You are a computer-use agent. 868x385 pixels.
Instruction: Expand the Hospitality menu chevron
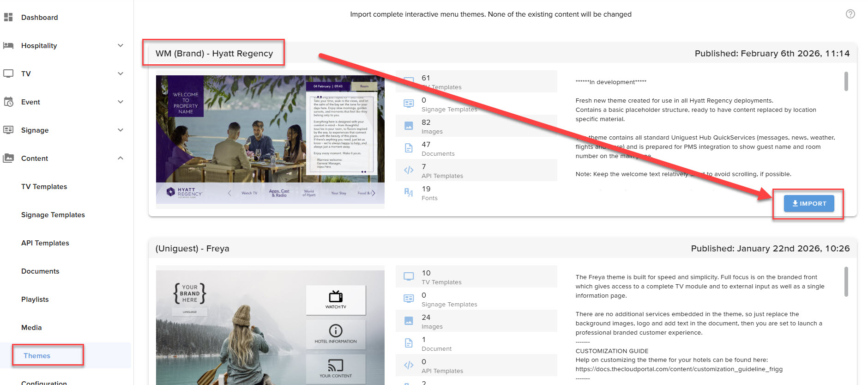point(121,46)
